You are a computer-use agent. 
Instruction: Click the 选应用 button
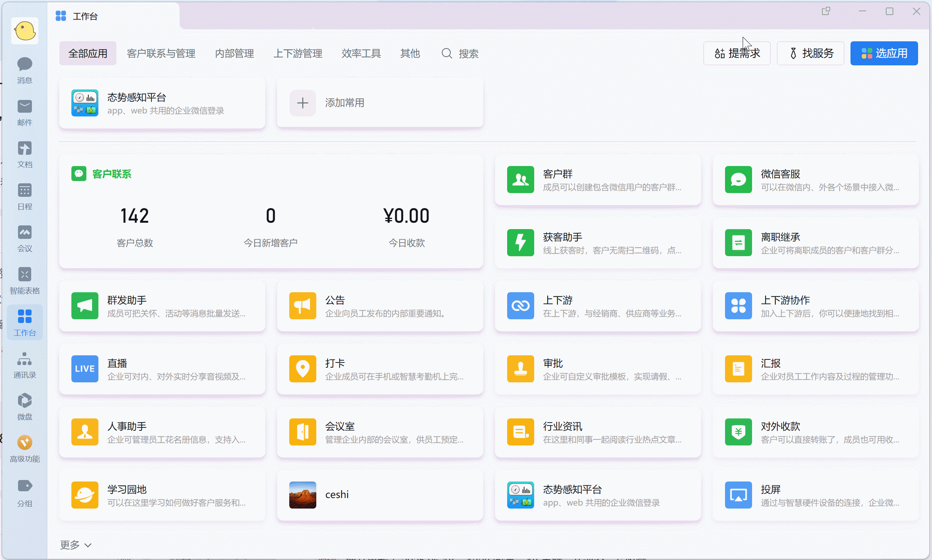884,53
